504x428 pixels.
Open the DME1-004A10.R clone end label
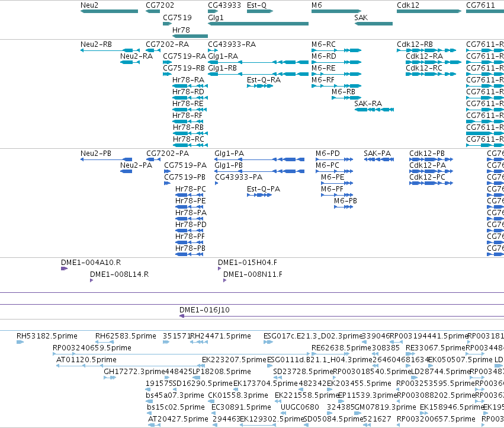tap(91, 262)
